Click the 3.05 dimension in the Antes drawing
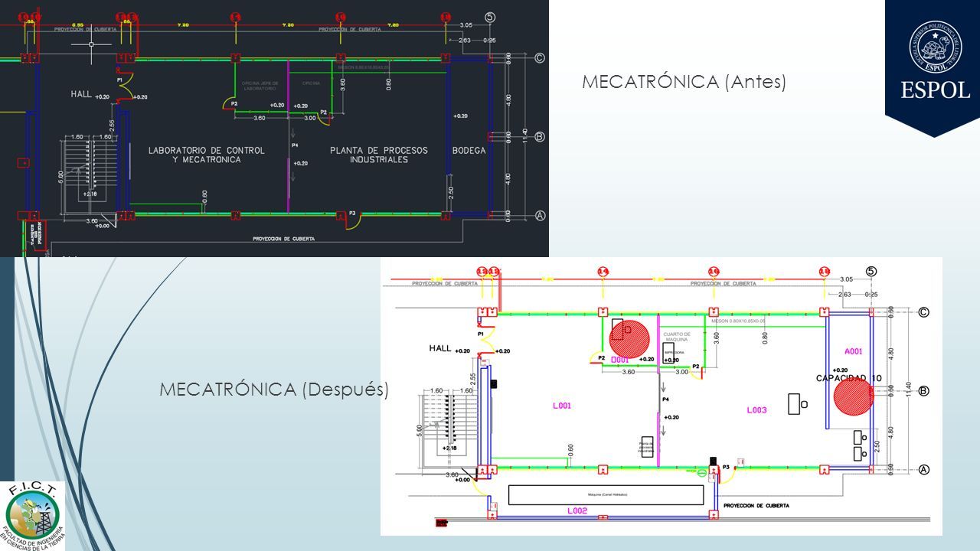Image resolution: width=980 pixels, height=551 pixels. point(467,25)
